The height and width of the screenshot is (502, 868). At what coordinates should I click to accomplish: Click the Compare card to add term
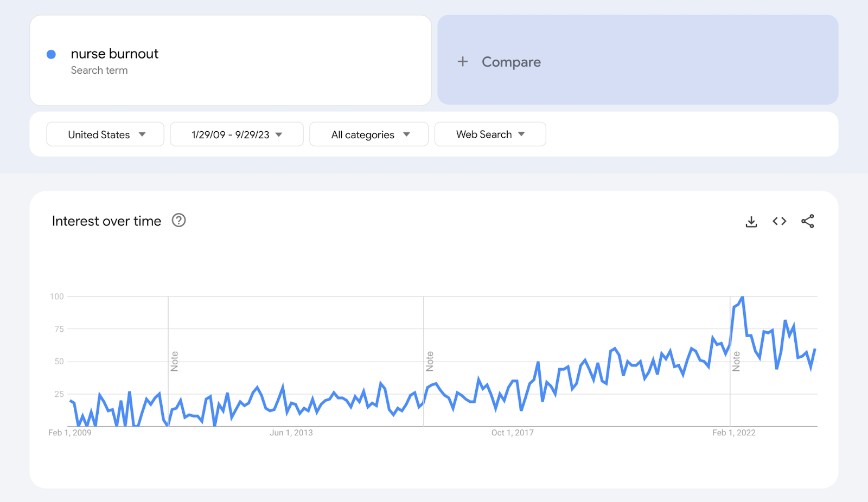point(638,60)
